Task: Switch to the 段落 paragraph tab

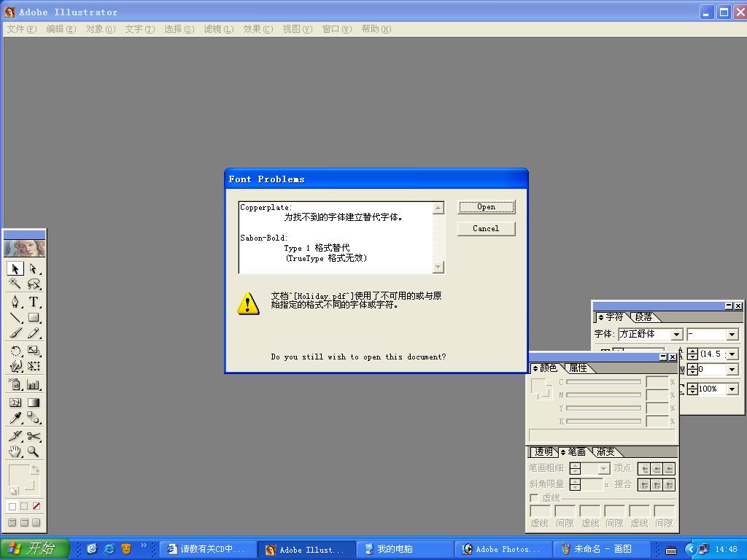Action: (x=643, y=317)
